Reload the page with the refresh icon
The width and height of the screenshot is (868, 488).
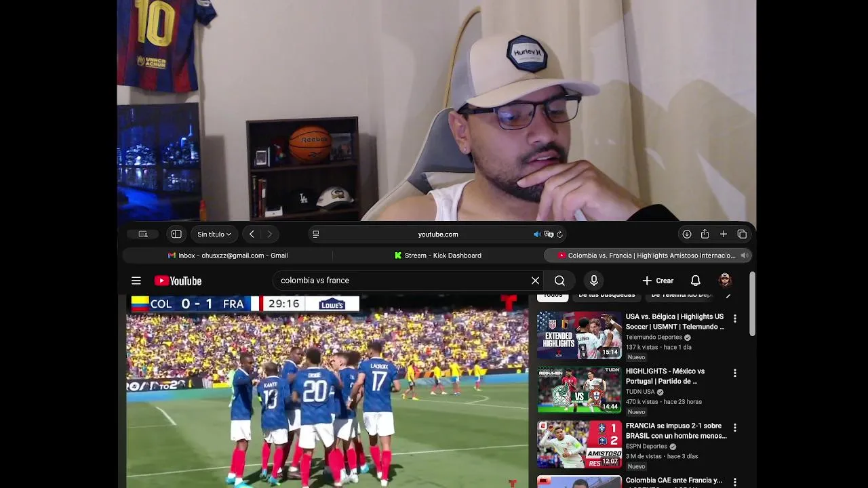click(x=559, y=234)
